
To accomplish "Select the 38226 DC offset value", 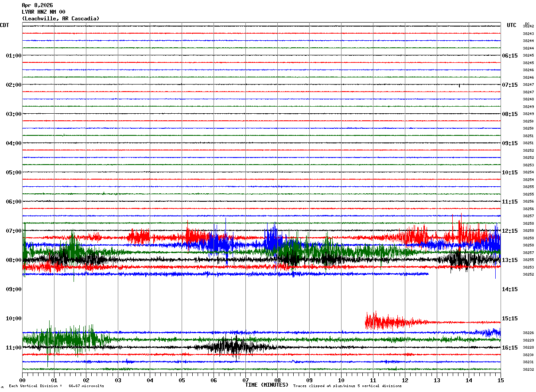I will click(x=528, y=333).
